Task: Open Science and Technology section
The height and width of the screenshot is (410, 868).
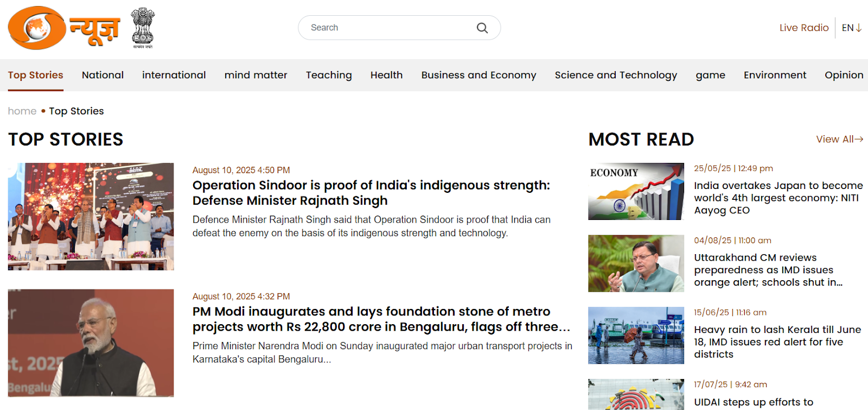Action: [x=616, y=75]
